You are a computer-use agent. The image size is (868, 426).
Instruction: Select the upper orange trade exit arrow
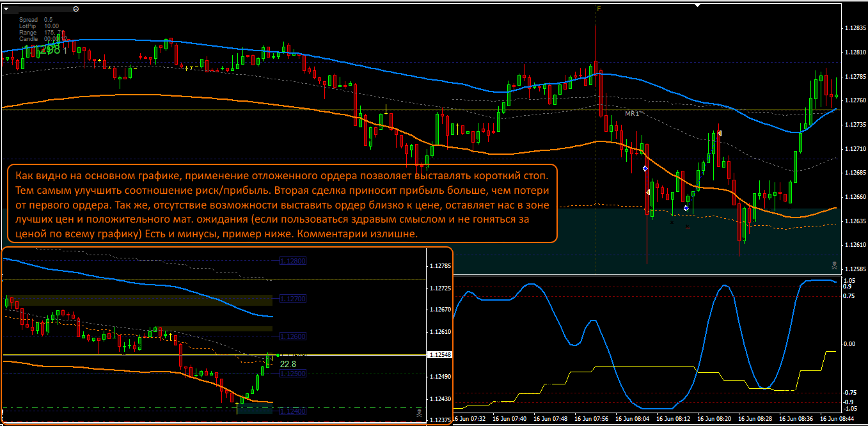(x=720, y=133)
